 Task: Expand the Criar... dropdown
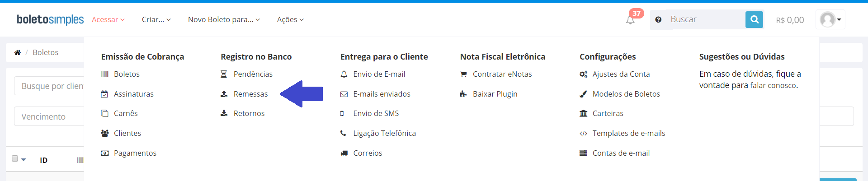click(x=156, y=19)
